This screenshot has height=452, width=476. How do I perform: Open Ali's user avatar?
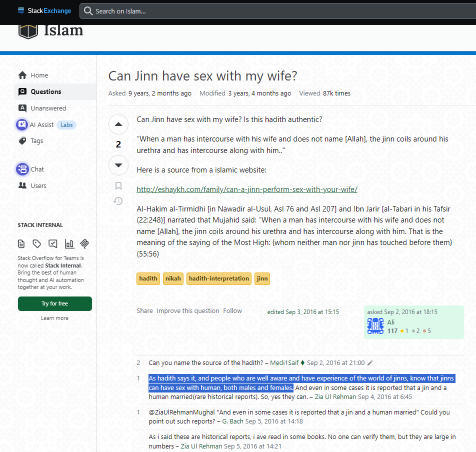[x=375, y=326]
